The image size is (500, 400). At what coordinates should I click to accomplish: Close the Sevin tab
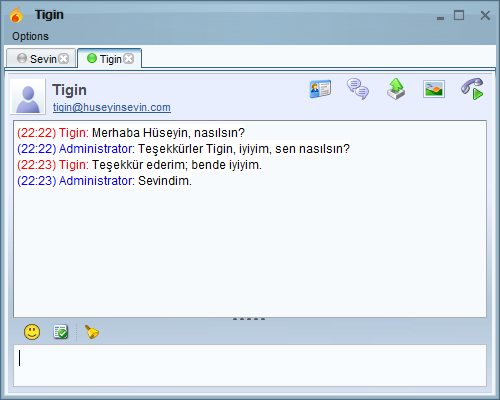64,59
